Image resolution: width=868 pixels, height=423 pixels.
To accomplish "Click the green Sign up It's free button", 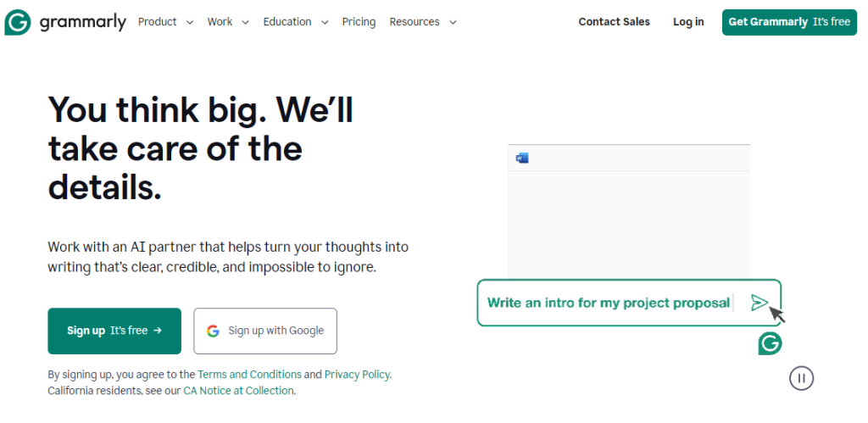I will 114,331.
